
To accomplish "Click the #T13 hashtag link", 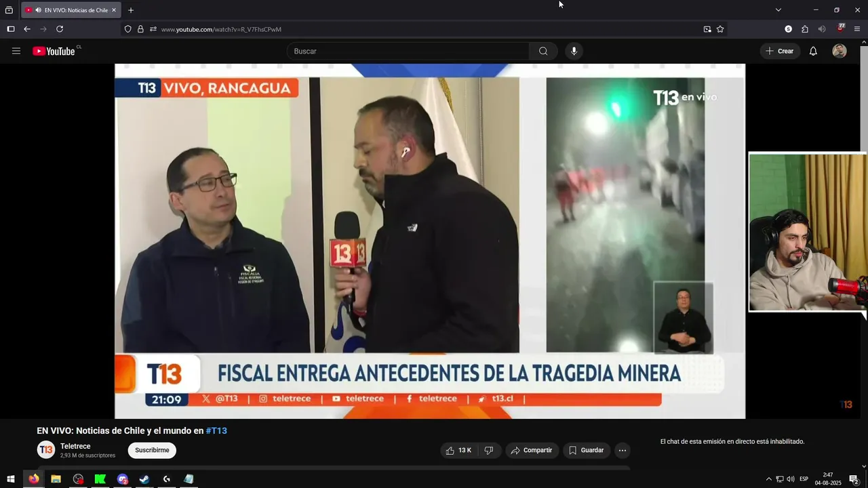I will tap(216, 430).
